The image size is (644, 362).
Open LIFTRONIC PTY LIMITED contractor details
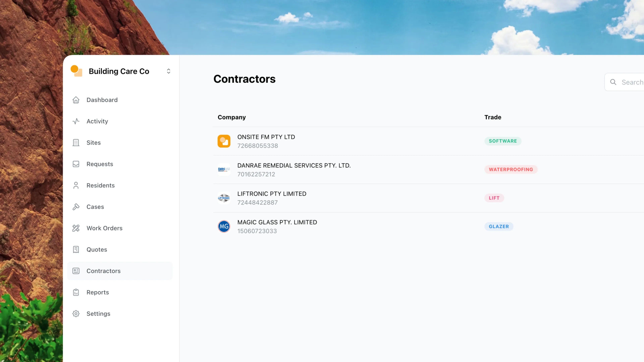pyautogui.click(x=272, y=194)
